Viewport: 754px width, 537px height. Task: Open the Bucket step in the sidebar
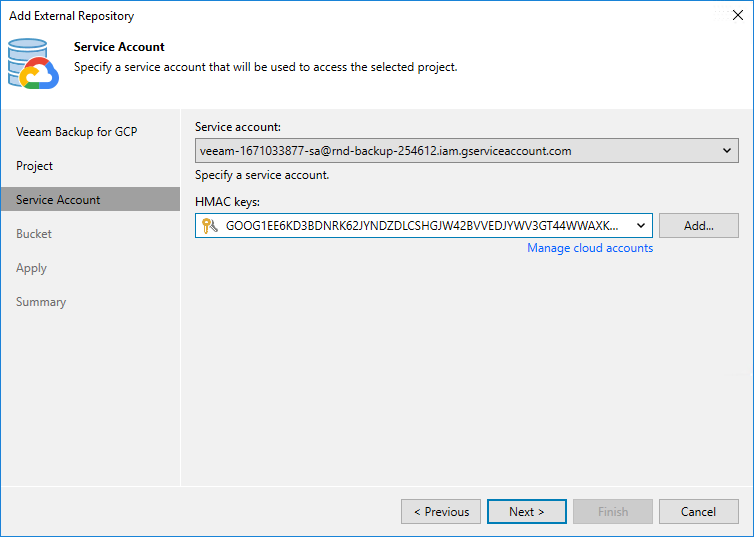(x=34, y=234)
